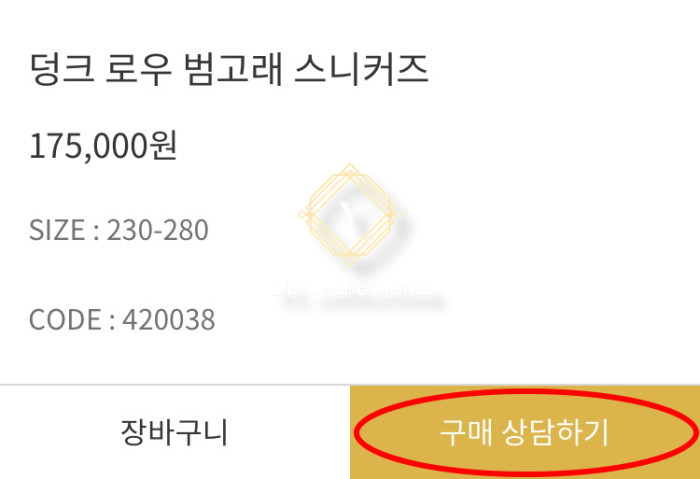Click the gray divider line above 장바구니
Screen dimensions: 700x479
[x=175, y=384]
